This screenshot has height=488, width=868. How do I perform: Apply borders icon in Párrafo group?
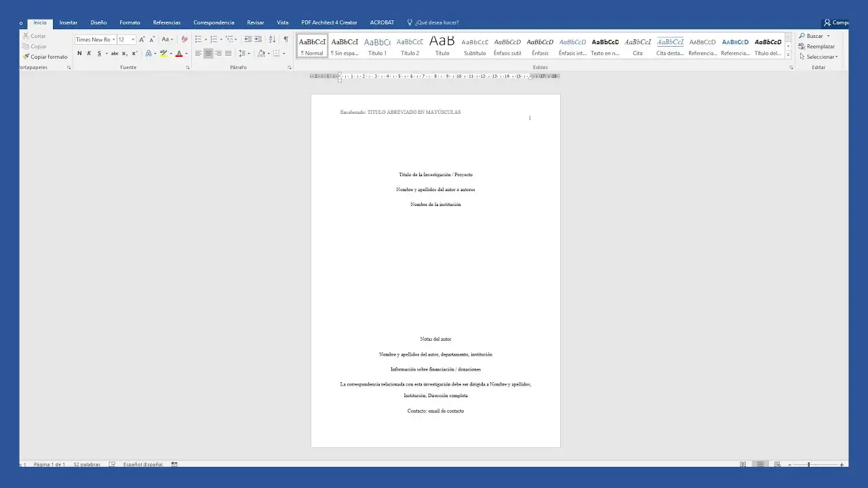click(276, 54)
